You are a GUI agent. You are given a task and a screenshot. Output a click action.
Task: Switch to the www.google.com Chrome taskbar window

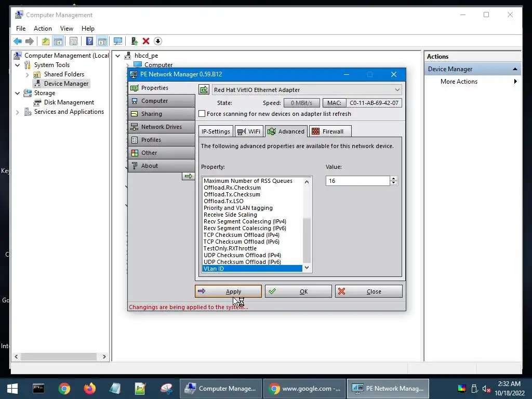click(x=304, y=389)
